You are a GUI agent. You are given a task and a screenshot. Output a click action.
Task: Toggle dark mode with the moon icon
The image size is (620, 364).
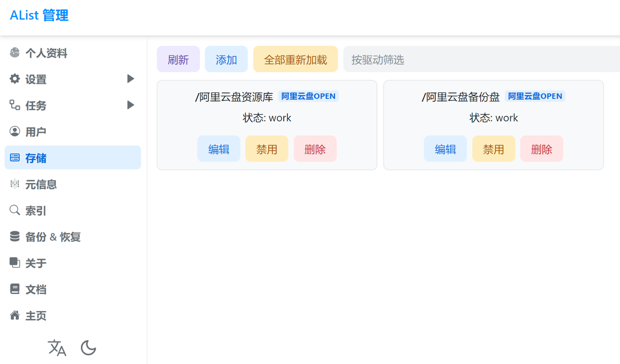click(88, 348)
